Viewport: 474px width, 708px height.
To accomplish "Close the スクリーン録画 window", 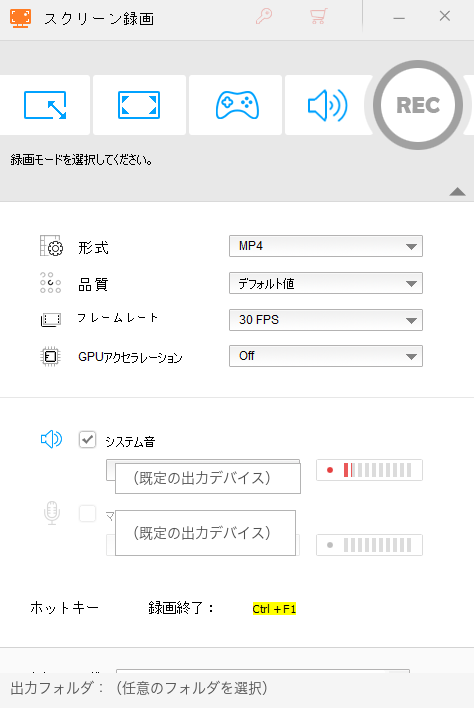I will [x=445, y=16].
